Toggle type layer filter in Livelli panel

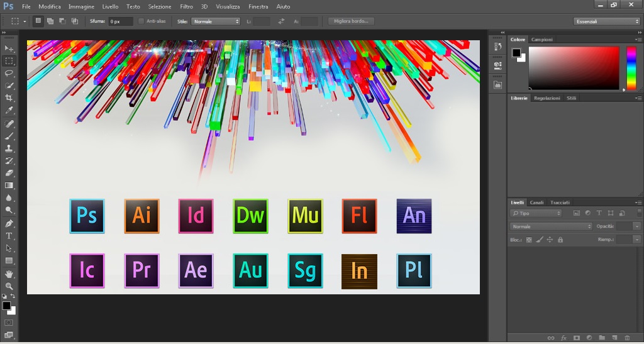(x=599, y=213)
